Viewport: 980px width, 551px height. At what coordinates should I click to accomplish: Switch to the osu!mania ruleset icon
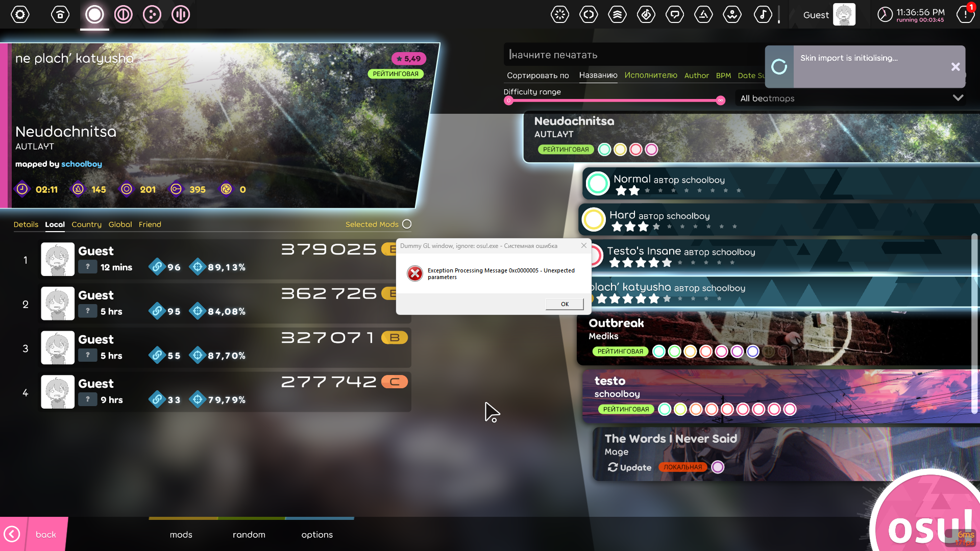click(x=180, y=14)
